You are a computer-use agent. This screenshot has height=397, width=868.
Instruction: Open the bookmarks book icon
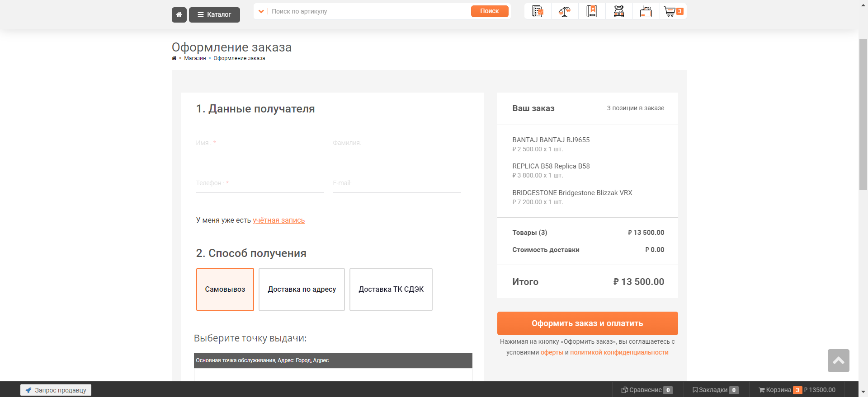(x=591, y=11)
